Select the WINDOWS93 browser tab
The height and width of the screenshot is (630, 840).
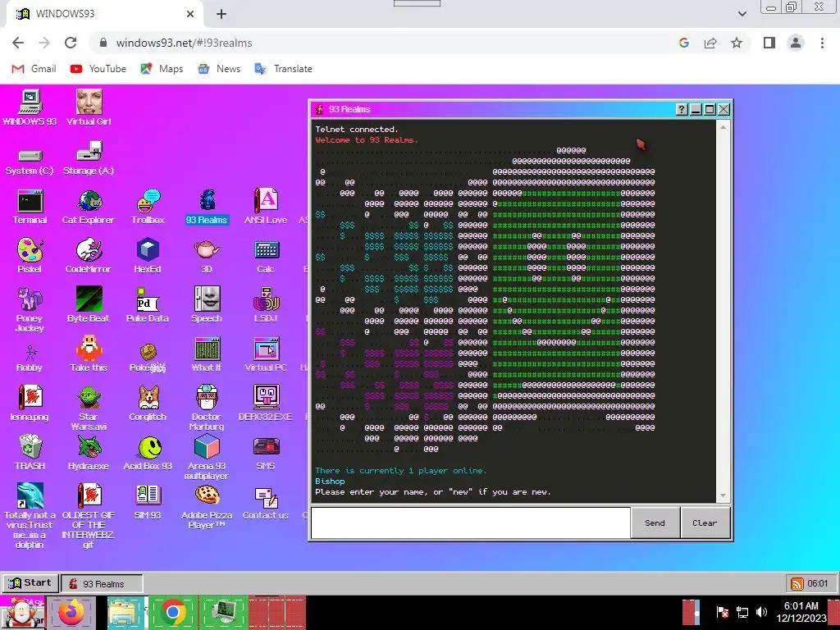coord(105,14)
